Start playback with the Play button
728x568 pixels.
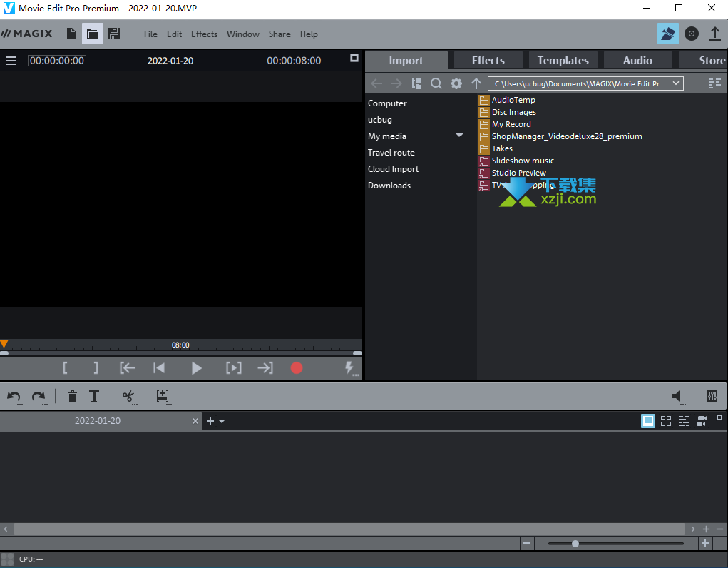196,368
